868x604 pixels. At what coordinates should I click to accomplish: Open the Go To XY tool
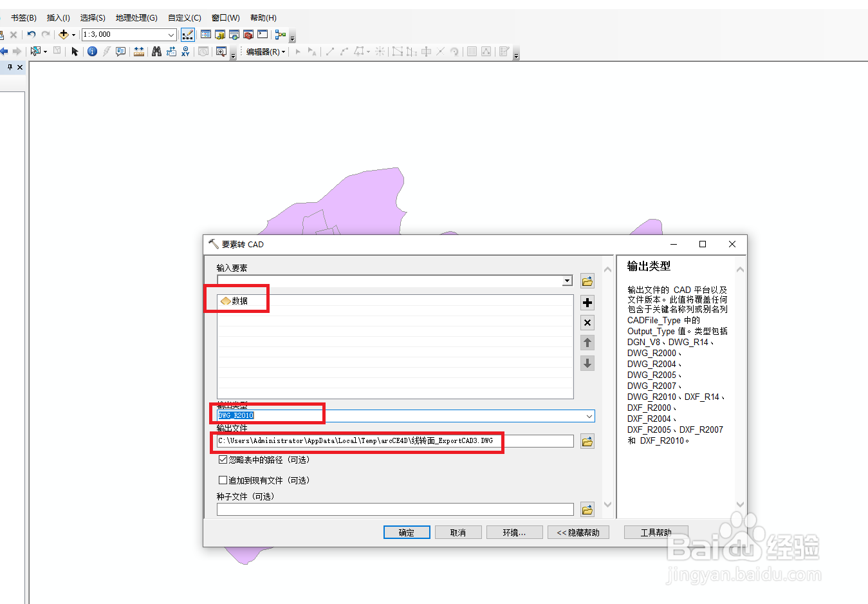pos(185,52)
